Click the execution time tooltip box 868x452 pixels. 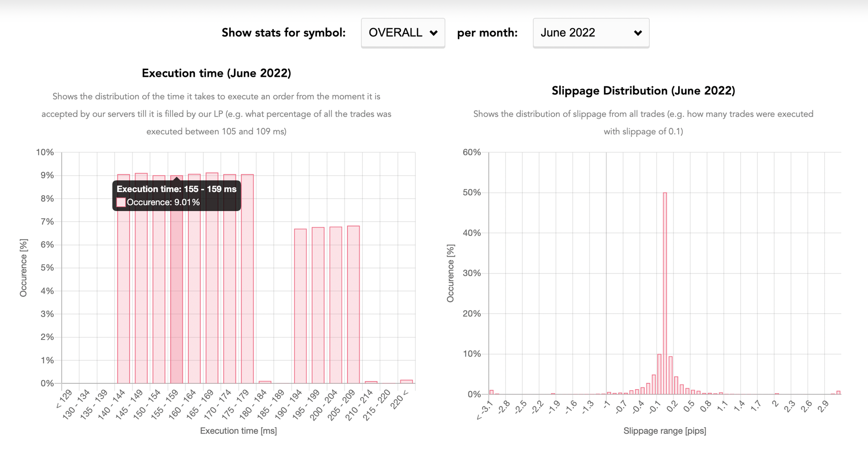coord(177,196)
